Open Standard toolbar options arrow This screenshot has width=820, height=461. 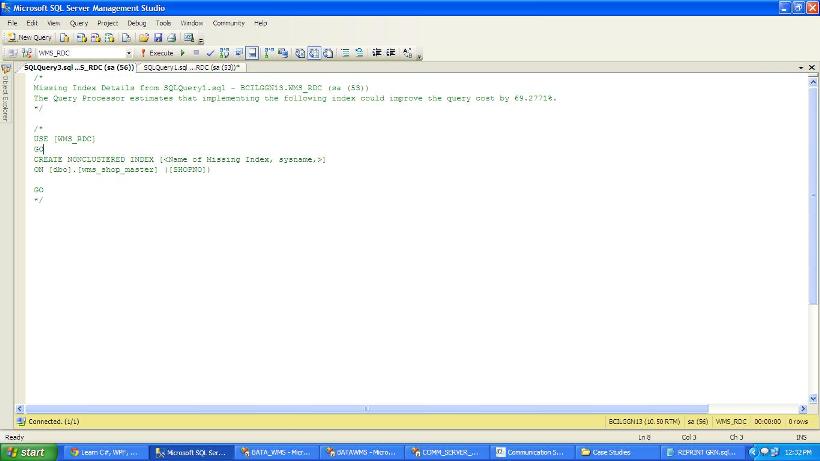point(201,39)
